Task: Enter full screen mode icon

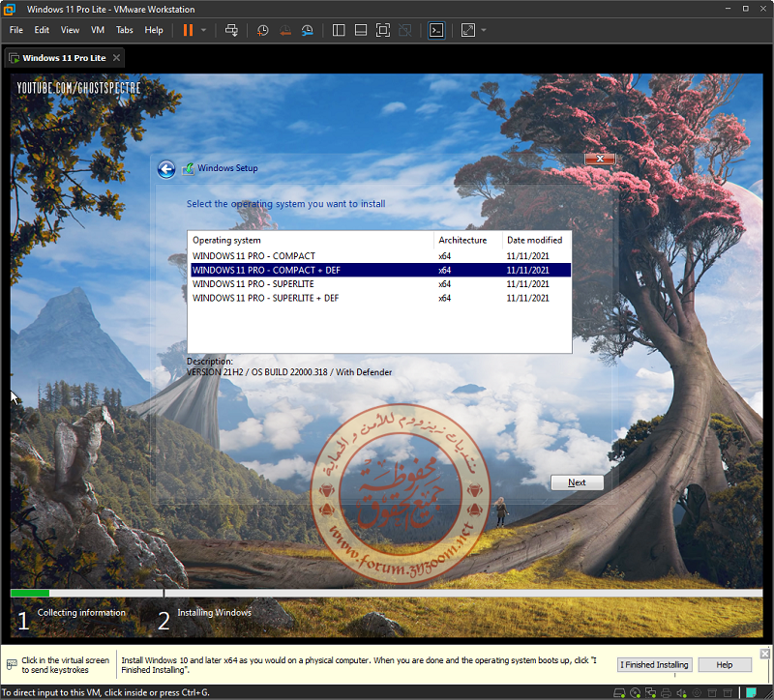Action: 382,30
